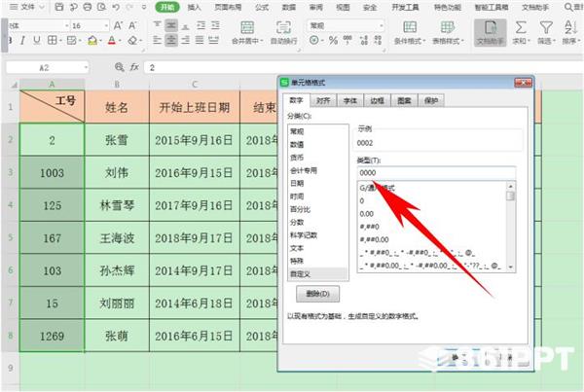
Task: Click the Print icon in quick access toolbar
Action: pos(88,7)
